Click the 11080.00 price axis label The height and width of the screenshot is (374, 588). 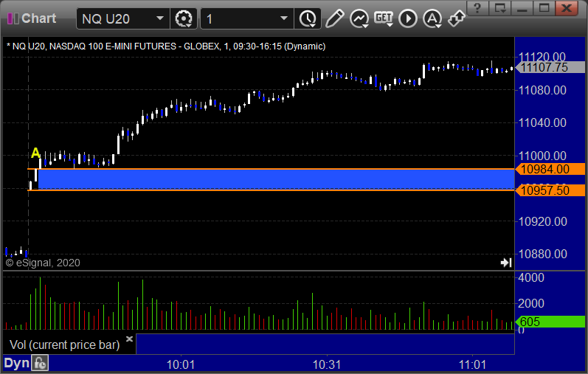pyautogui.click(x=542, y=90)
